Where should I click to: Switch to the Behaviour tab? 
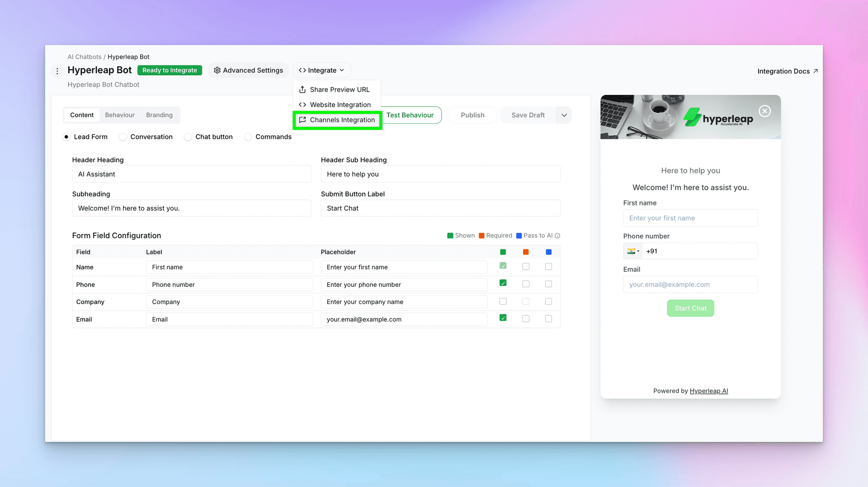(x=120, y=115)
